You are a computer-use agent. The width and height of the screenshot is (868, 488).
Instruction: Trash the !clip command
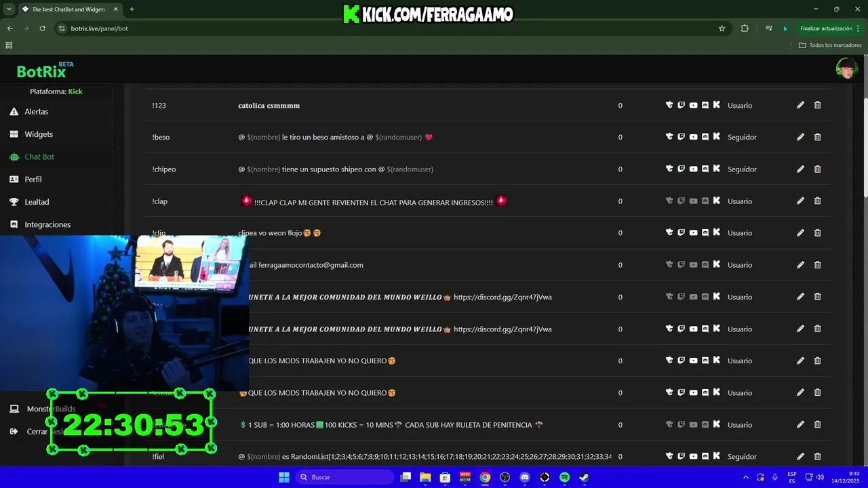click(817, 232)
